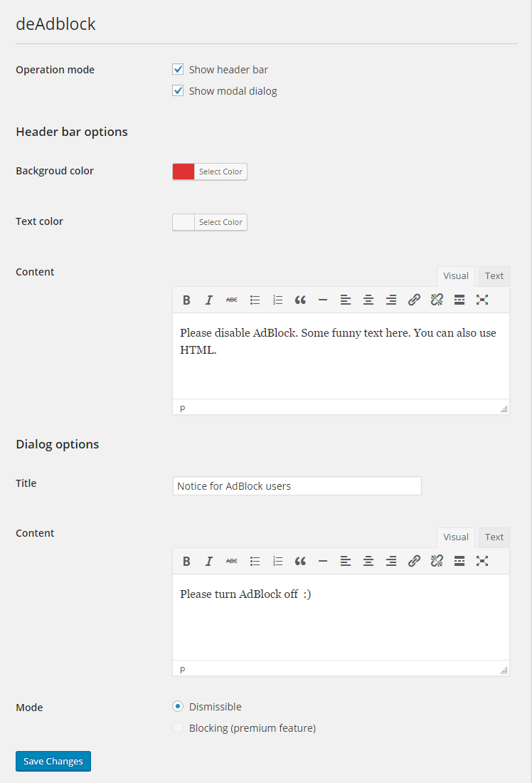Insert horizontal line in Dialog content editor

click(x=323, y=562)
